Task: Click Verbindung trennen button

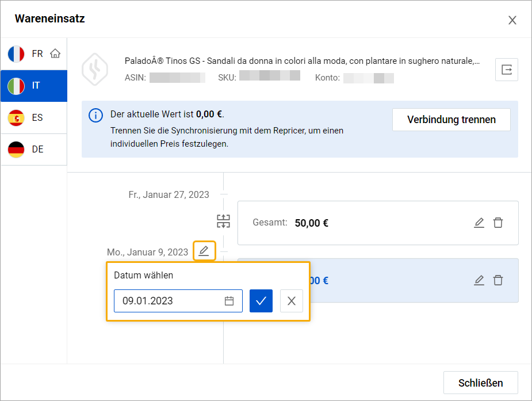Action: (451, 120)
